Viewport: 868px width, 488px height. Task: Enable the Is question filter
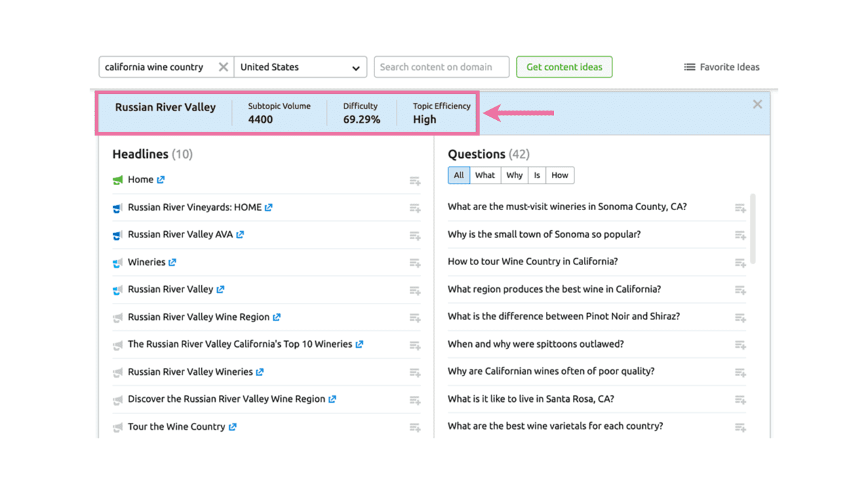pos(537,175)
